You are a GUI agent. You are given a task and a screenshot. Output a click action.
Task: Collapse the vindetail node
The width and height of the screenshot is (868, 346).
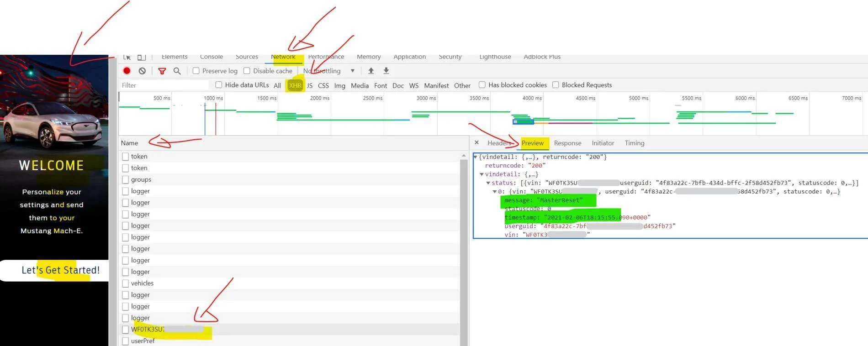click(482, 174)
